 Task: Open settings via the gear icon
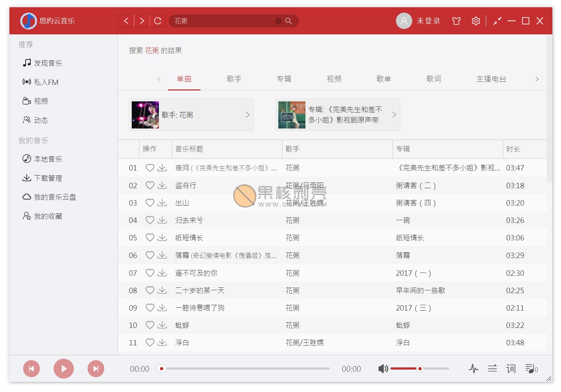[x=476, y=21]
